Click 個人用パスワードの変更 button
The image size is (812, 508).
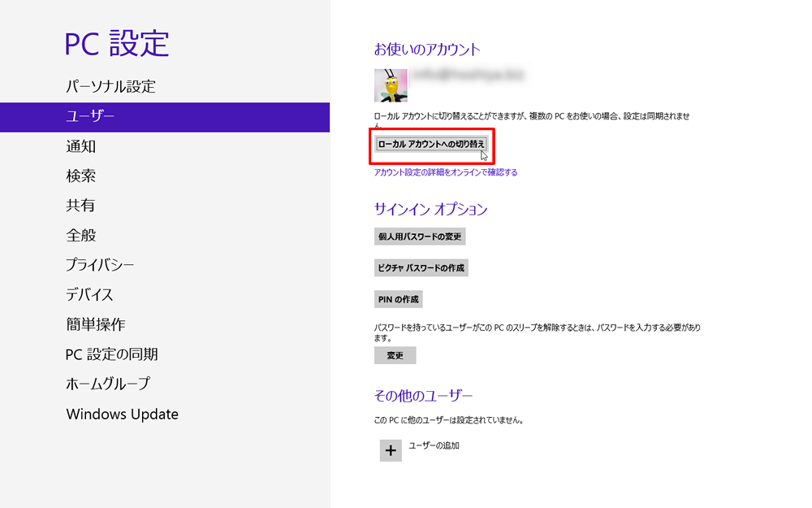420,237
